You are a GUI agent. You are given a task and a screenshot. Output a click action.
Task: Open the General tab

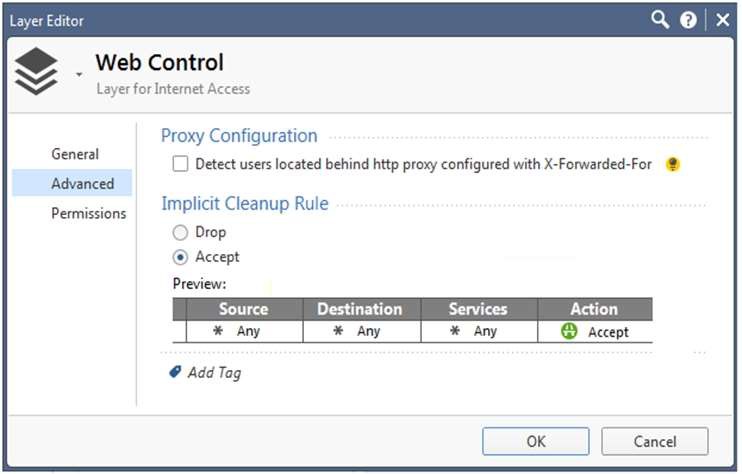point(75,154)
